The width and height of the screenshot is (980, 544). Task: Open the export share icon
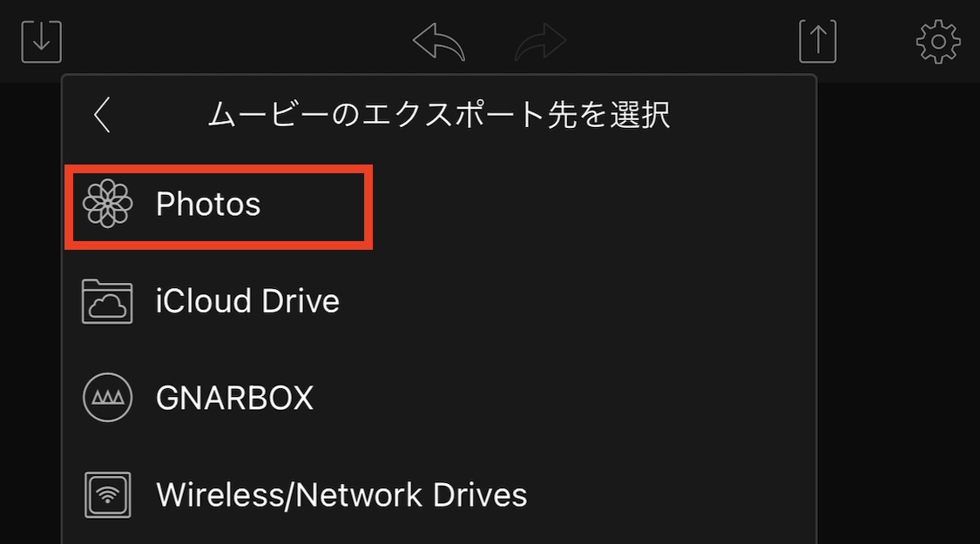pos(817,41)
